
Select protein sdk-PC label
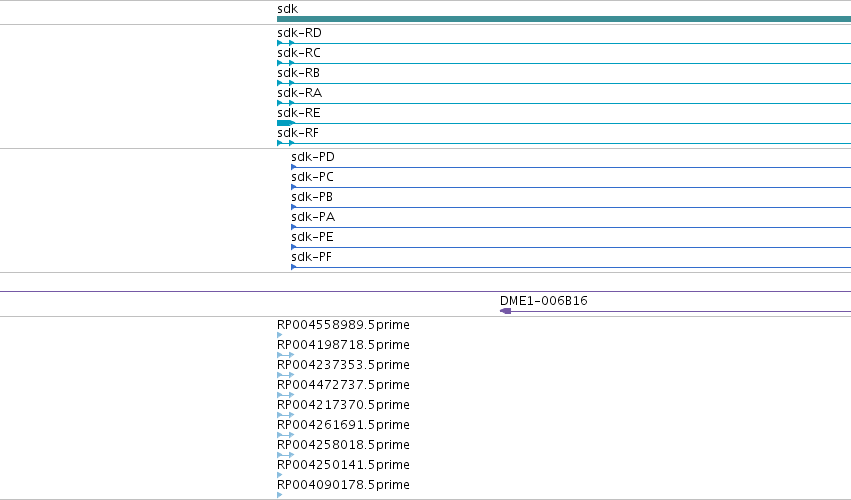(313, 178)
